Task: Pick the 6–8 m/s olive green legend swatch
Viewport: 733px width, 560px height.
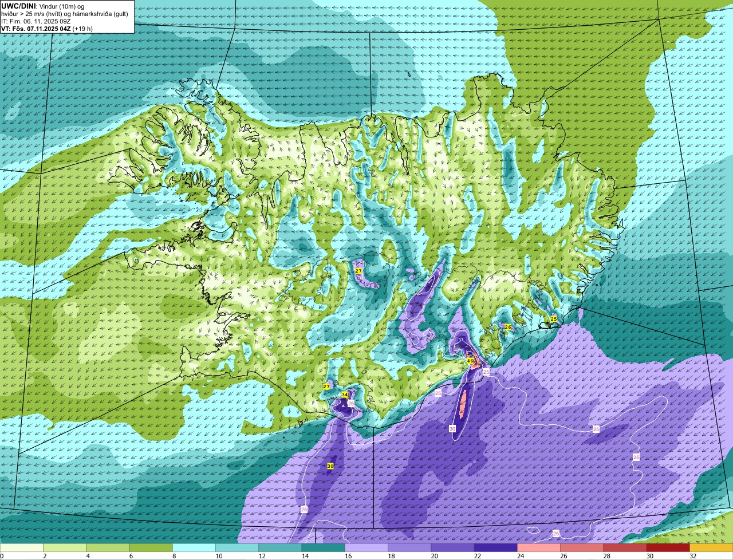Action: (x=151, y=548)
